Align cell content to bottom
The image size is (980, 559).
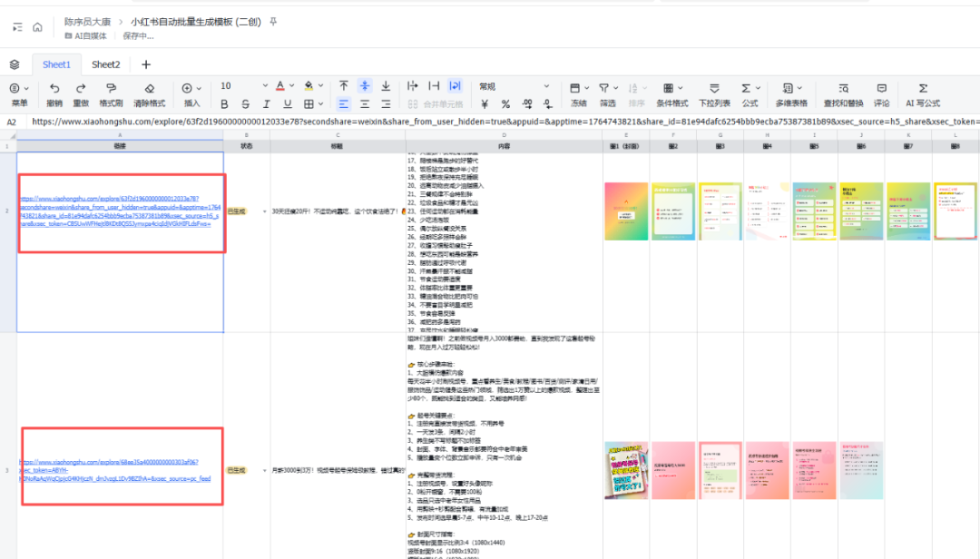(x=387, y=86)
